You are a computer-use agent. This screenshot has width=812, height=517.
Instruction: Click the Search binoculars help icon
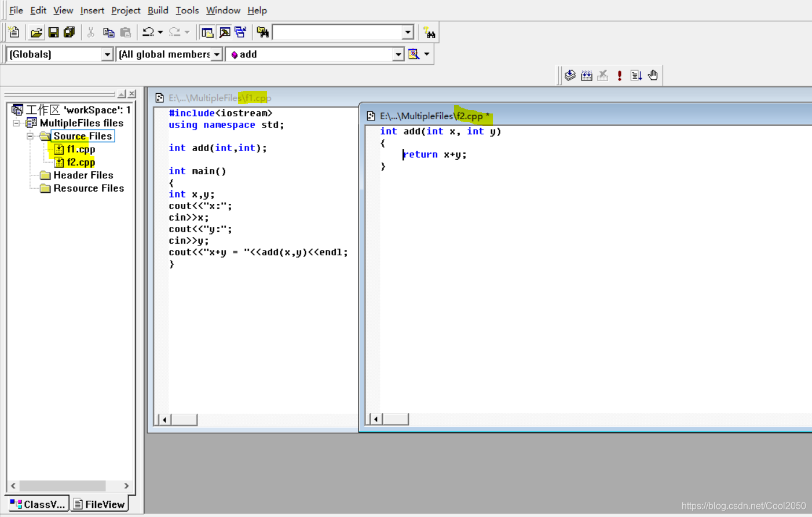[x=429, y=32]
